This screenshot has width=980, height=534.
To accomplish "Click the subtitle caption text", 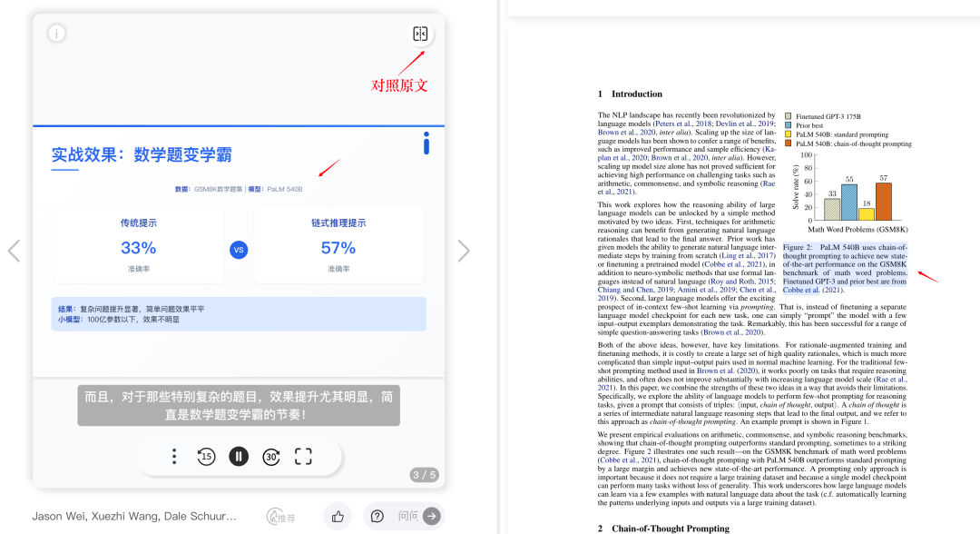I will (239, 405).
